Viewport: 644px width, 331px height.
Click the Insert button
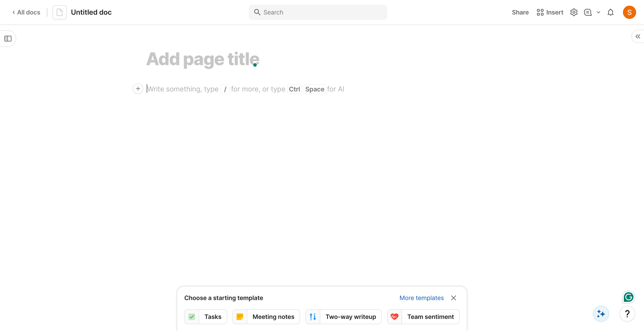click(550, 12)
